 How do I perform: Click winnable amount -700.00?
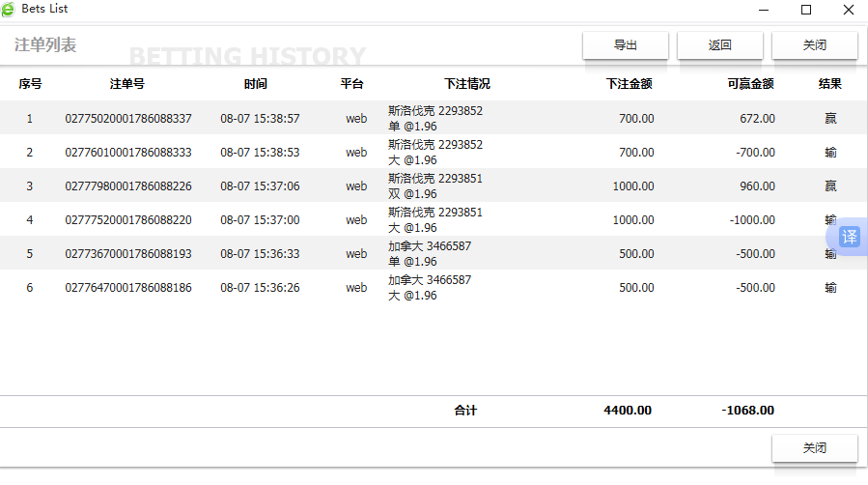pyautogui.click(x=755, y=153)
